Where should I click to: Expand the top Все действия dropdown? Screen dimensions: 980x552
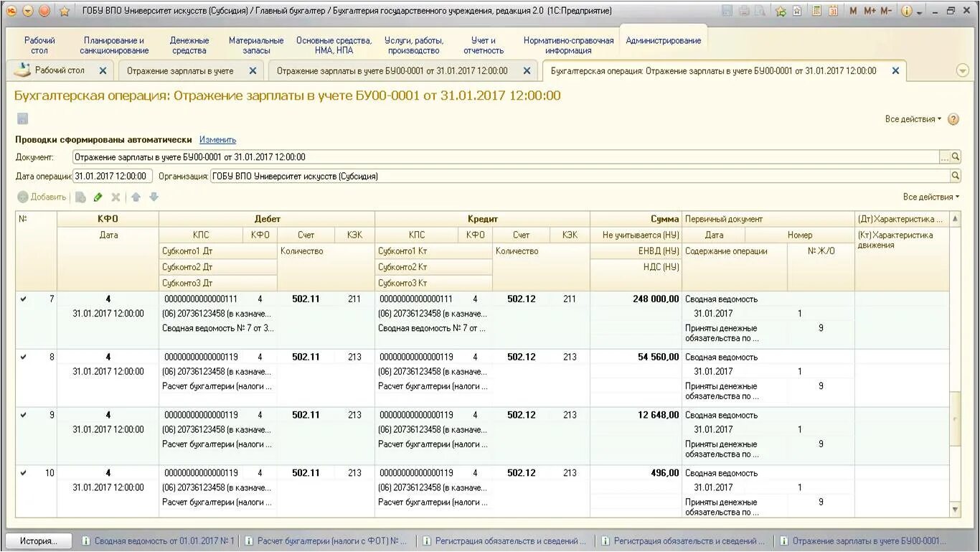click(x=913, y=119)
